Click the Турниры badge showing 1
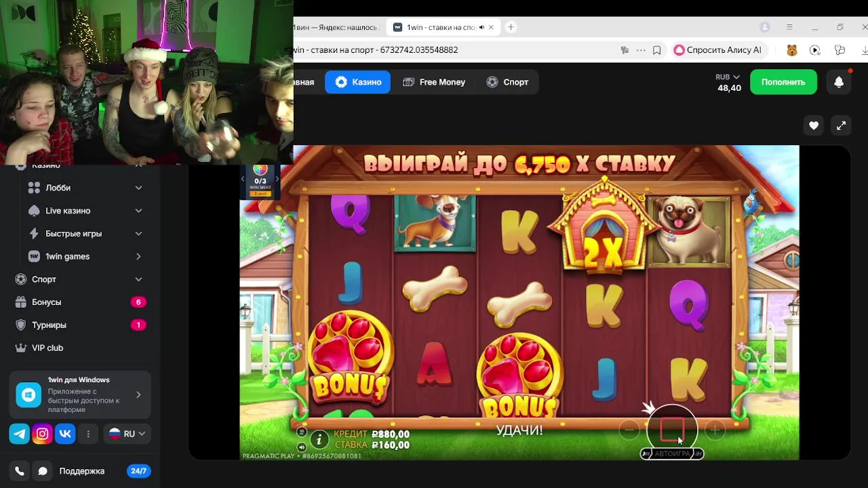The height and width of the screenshot is (488, 868). 138,325
